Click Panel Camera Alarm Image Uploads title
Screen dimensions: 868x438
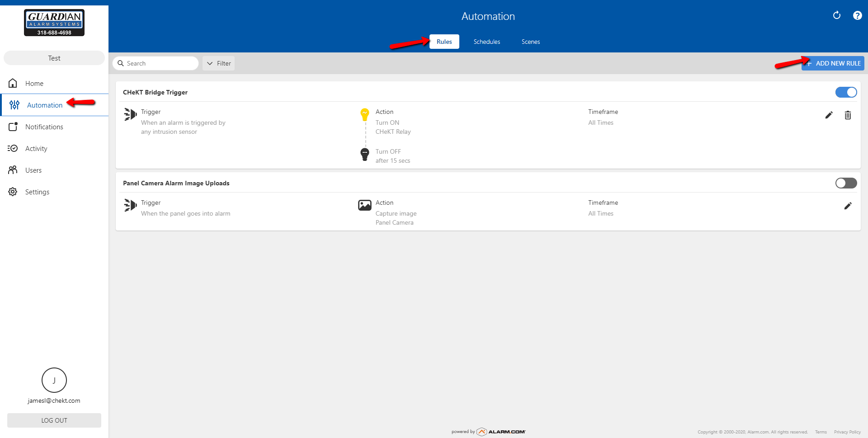click(176, 183)
